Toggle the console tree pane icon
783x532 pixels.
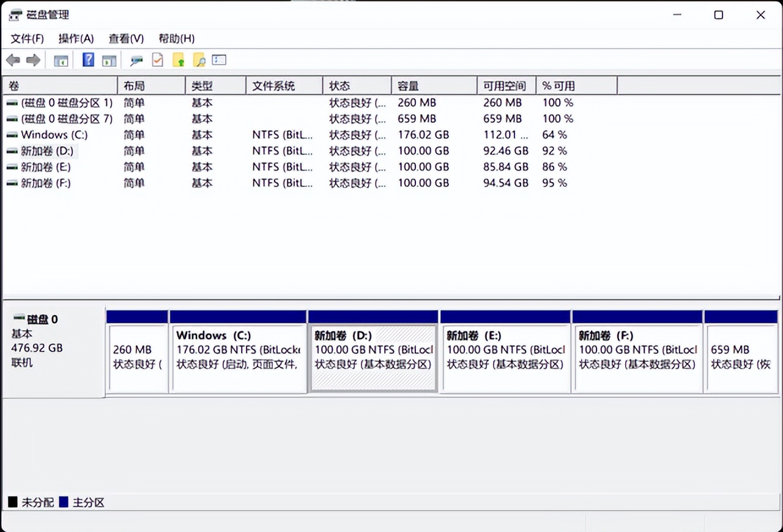tap(61, 60)
